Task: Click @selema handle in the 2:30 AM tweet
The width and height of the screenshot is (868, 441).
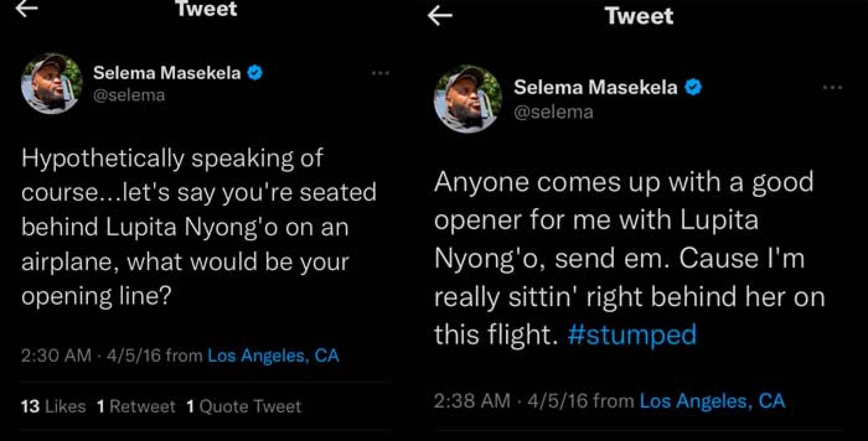Action: coord(129,96)
